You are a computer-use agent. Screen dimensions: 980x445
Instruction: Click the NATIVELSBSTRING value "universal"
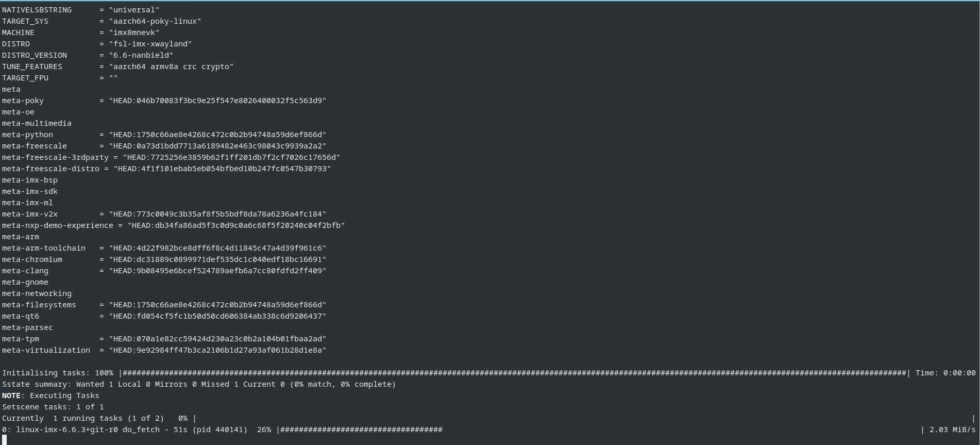pos(134,10)
